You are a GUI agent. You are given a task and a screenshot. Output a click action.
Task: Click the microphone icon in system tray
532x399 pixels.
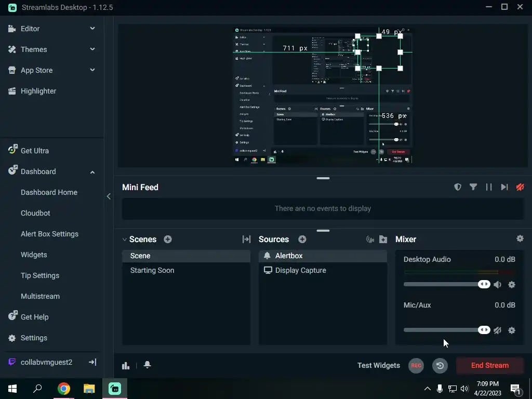[x=440, y=389]
